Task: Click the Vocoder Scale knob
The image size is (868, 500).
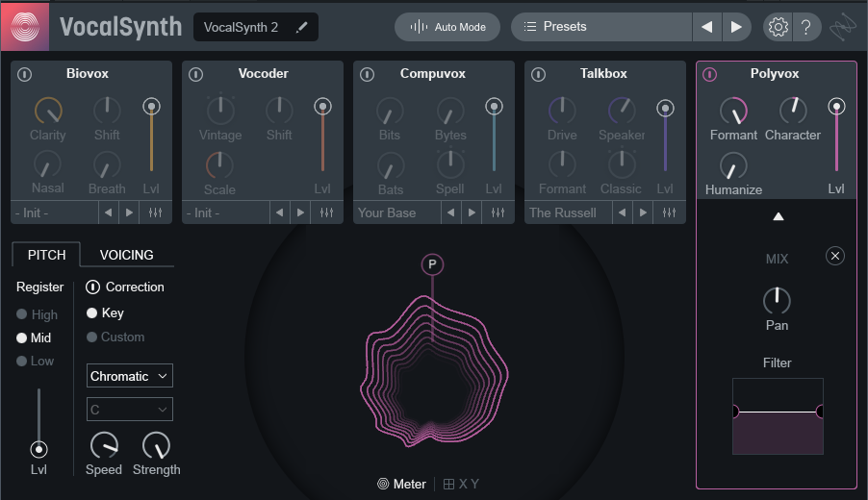Action: click(219, 164)
